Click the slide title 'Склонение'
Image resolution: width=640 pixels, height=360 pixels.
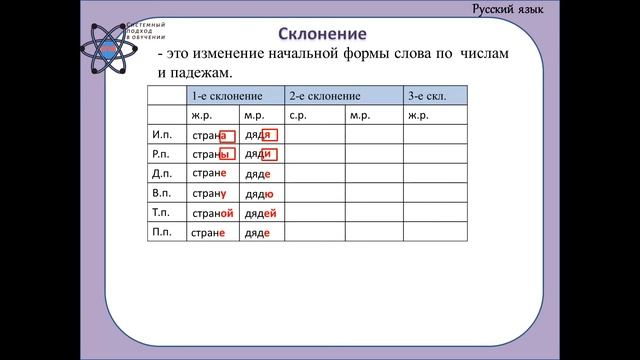[322, 33]
